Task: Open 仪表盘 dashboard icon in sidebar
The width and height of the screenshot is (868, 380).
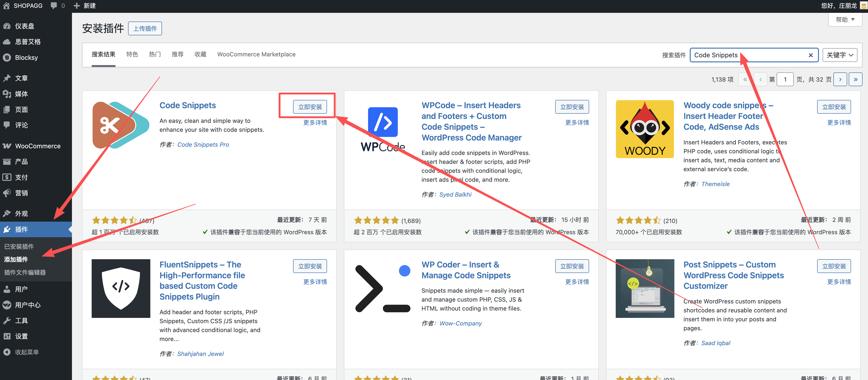Action: (7, 26)
